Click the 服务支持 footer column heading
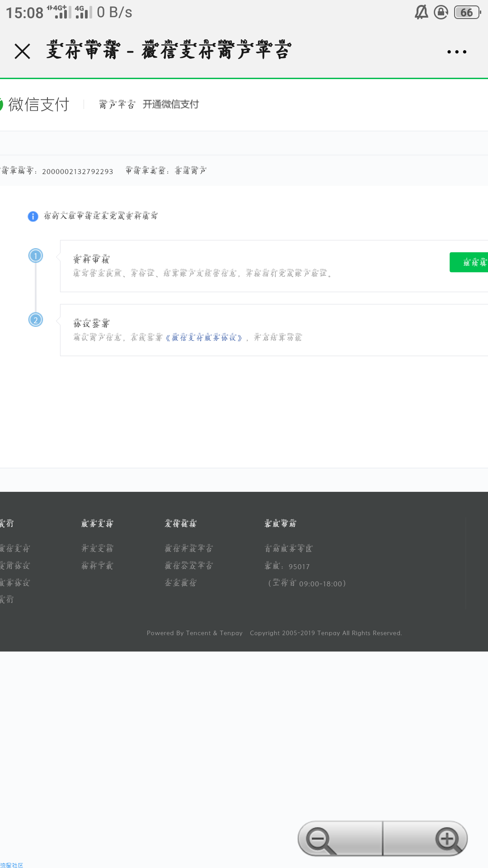 (x=97, y=524)
